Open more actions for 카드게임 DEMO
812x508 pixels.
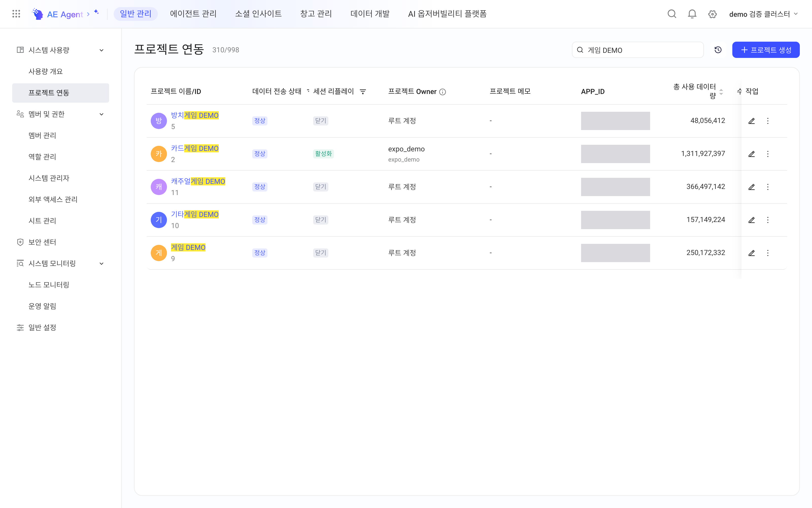(768, 154)
